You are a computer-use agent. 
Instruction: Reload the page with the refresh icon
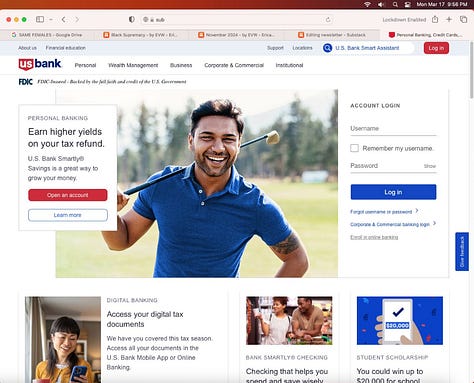coord(328,20)
